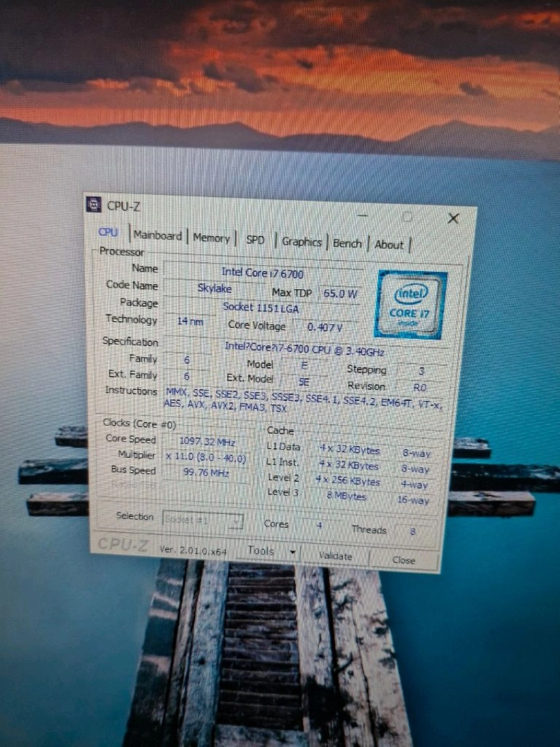Click the Stepping value 3
This screenshot has width=560, height=747.
pyautogui.click(x=421, y=371)
